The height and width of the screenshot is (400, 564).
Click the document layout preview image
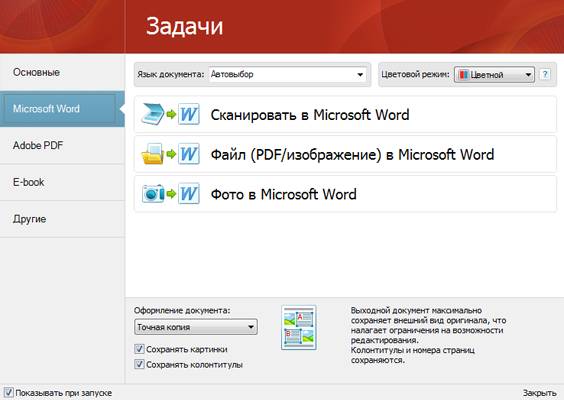[299, 328]
